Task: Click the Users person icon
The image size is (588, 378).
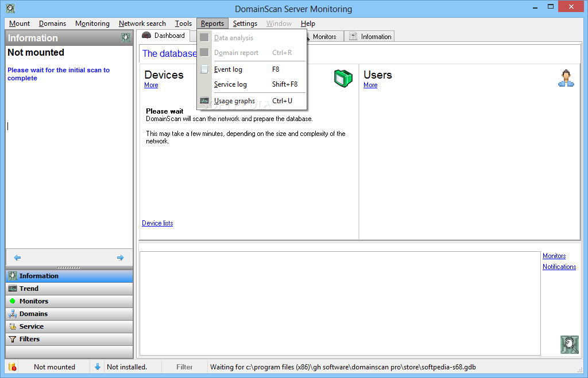Action: click(x=566, y=79)
